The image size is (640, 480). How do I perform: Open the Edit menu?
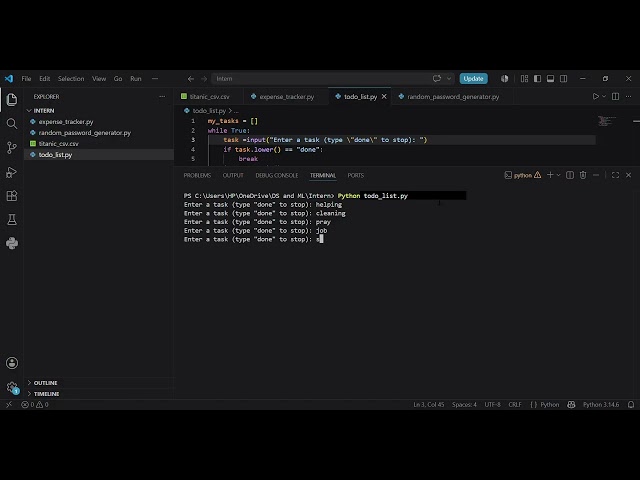44,78
